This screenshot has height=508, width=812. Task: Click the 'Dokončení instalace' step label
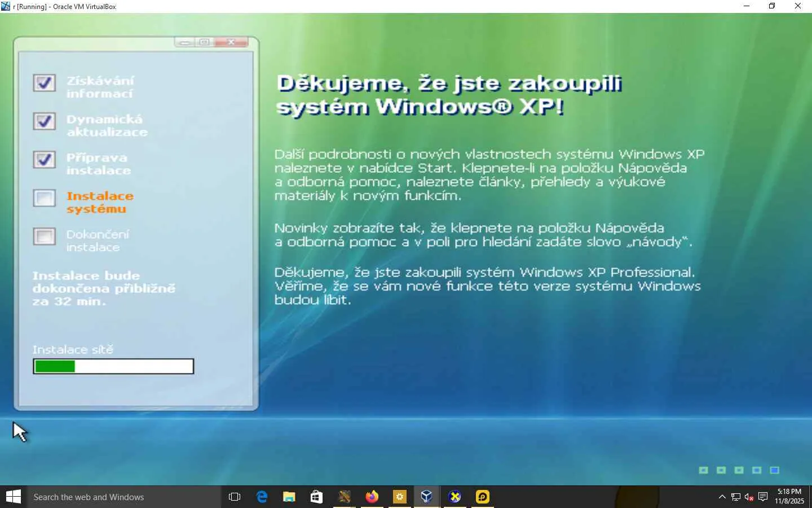pos(98,240)
